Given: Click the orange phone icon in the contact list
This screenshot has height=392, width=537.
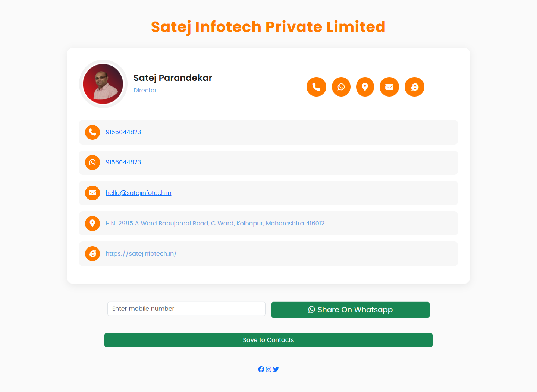Looking at the screenshot, I should [x=92, y=132].
